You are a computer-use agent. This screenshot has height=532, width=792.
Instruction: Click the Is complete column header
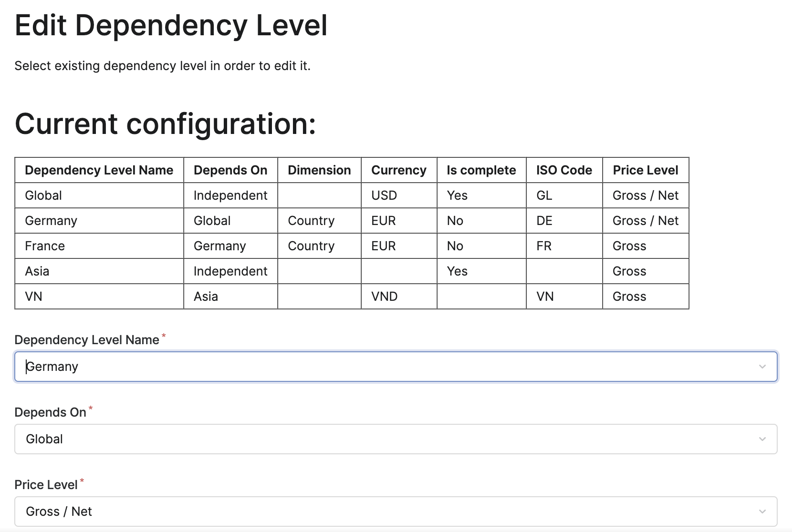[x=481, y=170]
